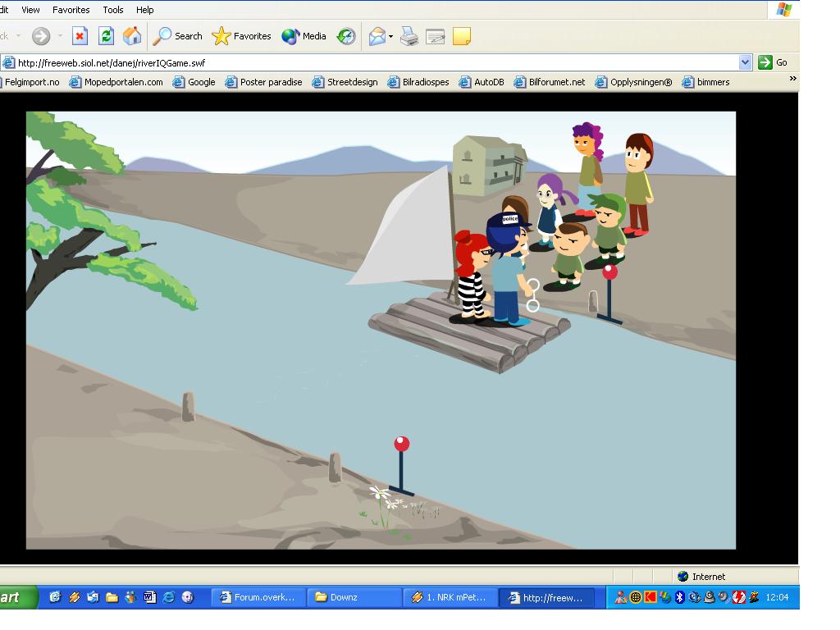Click the red K system tray icon
840x630 pixels.
point(651,597)
